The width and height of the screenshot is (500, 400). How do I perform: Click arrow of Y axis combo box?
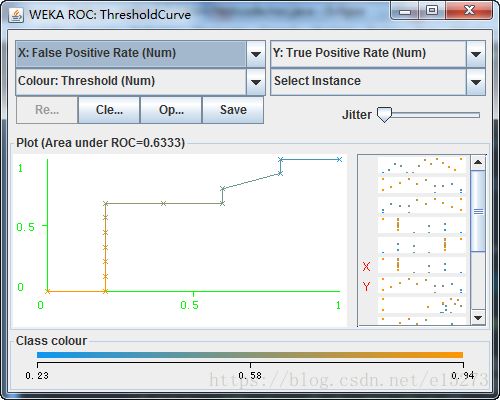click(476, 54)
